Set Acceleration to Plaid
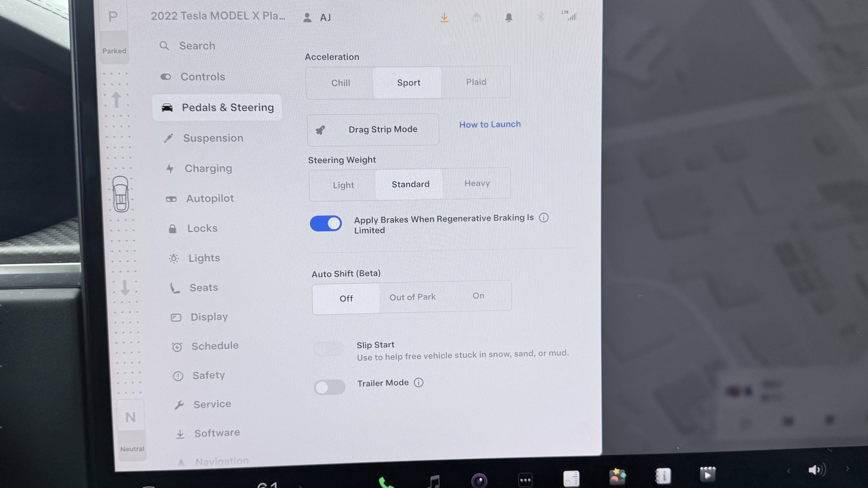 pyautogui.click(x=476, y=82)
